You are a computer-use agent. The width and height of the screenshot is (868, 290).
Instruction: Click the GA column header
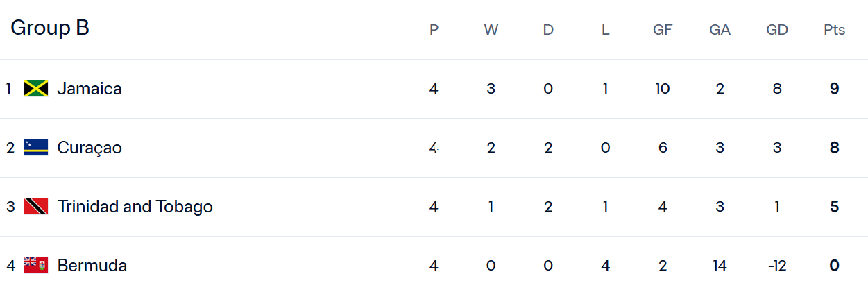pos(720,30)
